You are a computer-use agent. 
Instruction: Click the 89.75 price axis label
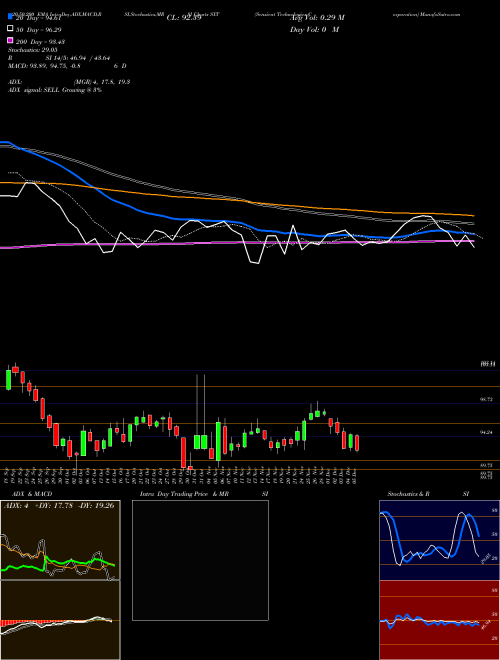[x=486, y=465]
